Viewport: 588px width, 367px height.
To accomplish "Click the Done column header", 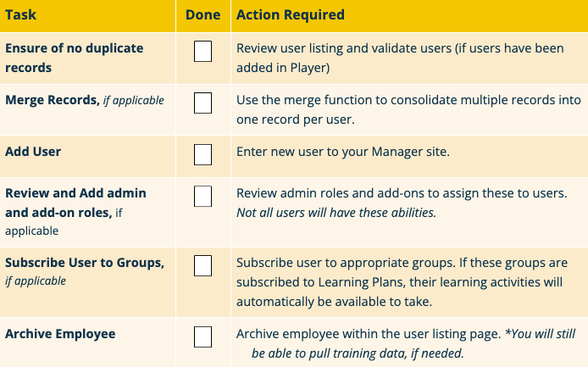I will tap(203, 15).
